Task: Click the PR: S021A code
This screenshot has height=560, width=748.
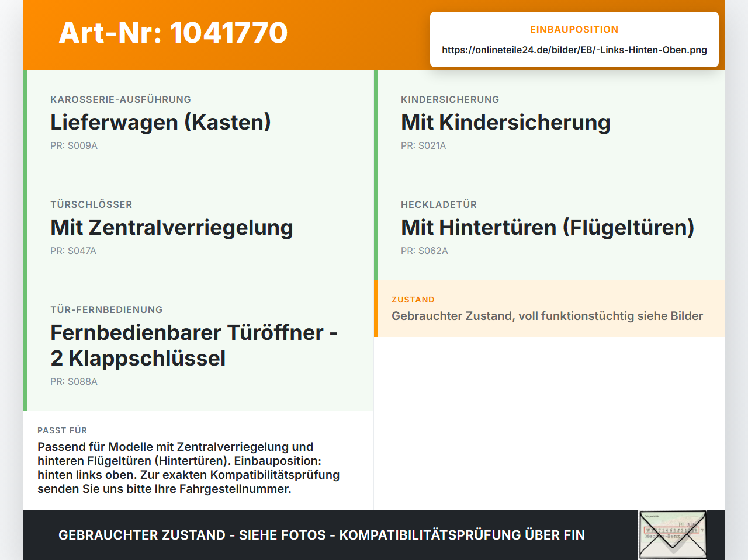Action: [x=423, y=145]
